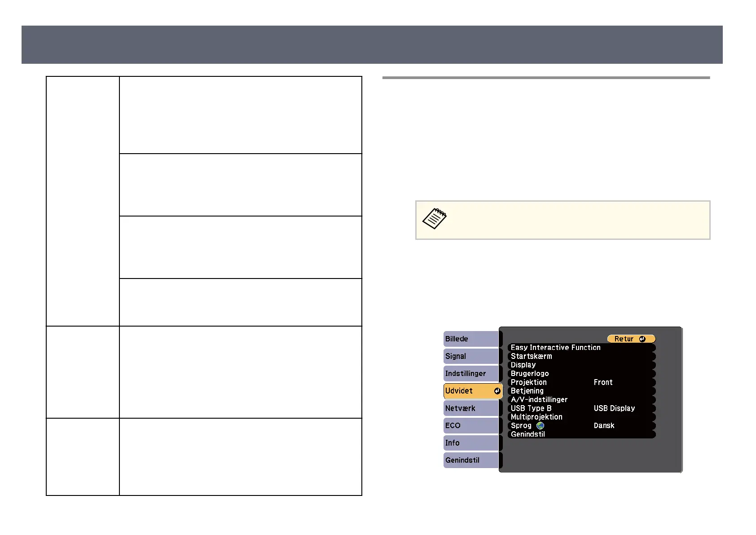Open the Info tab

pyautogui.click(x=470, y=443)
